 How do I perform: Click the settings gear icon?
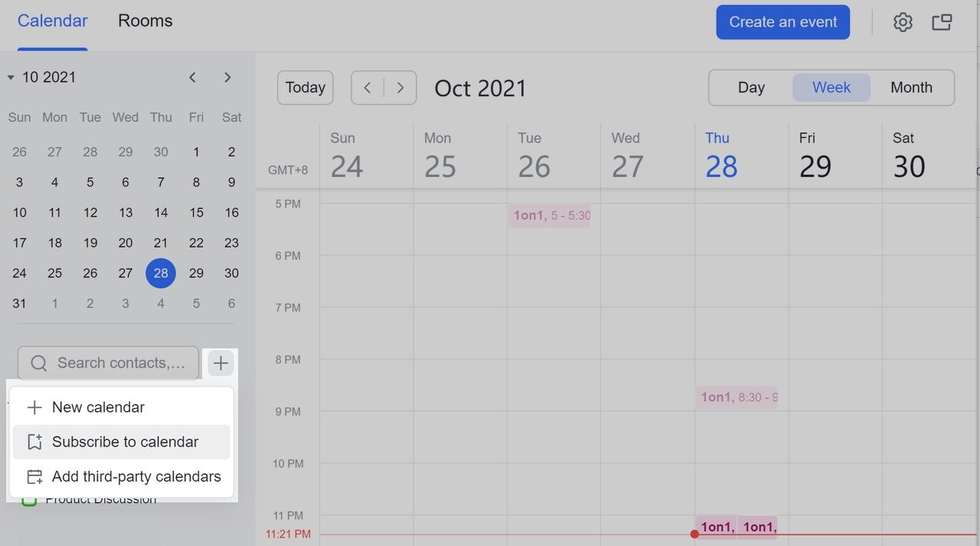tap(903, 21)
